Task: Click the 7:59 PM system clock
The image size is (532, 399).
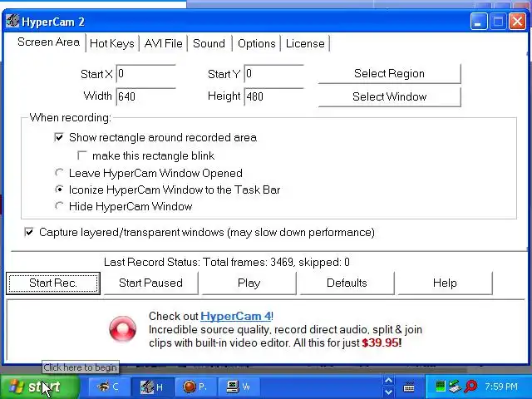Action: click(501, 387)
